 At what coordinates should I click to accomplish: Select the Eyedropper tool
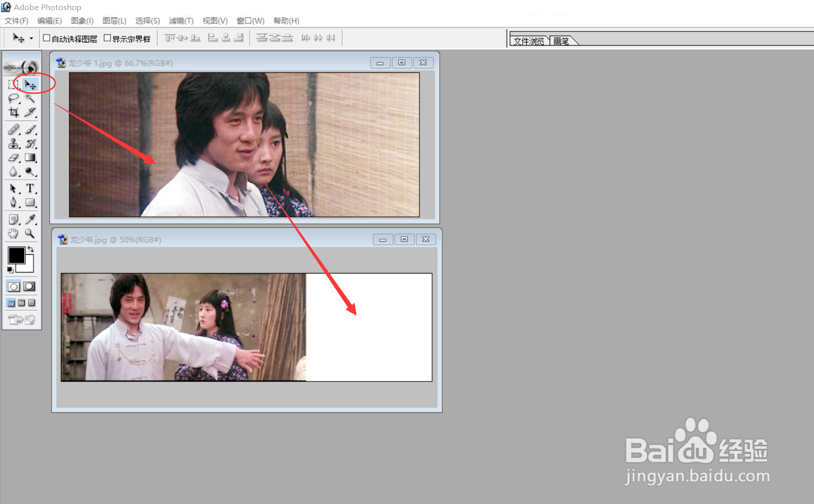coord(30,220)
